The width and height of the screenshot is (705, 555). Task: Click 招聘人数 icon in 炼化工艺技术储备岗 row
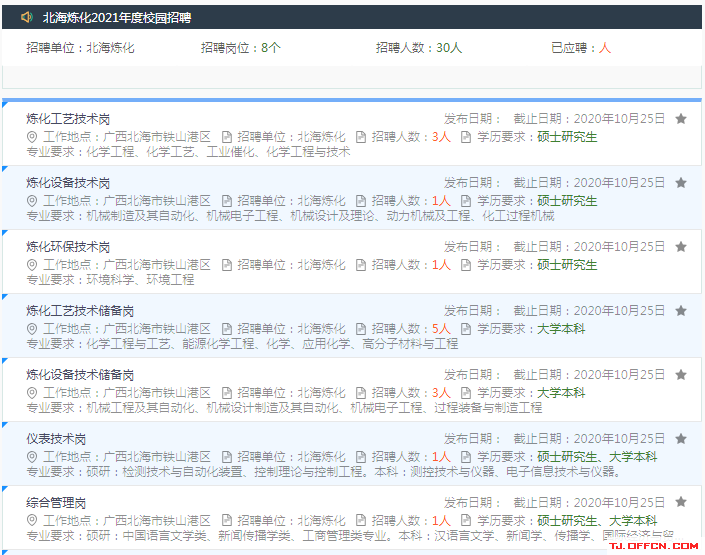(361, 329)
